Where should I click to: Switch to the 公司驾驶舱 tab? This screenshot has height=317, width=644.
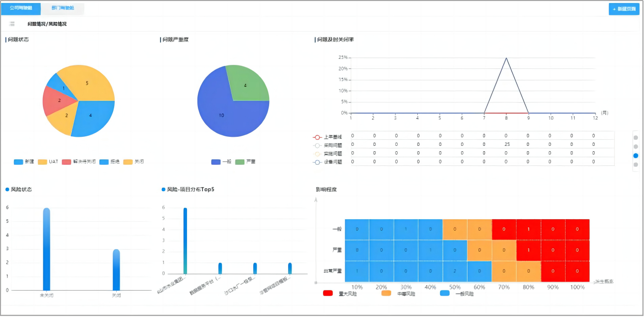point(21,8)
